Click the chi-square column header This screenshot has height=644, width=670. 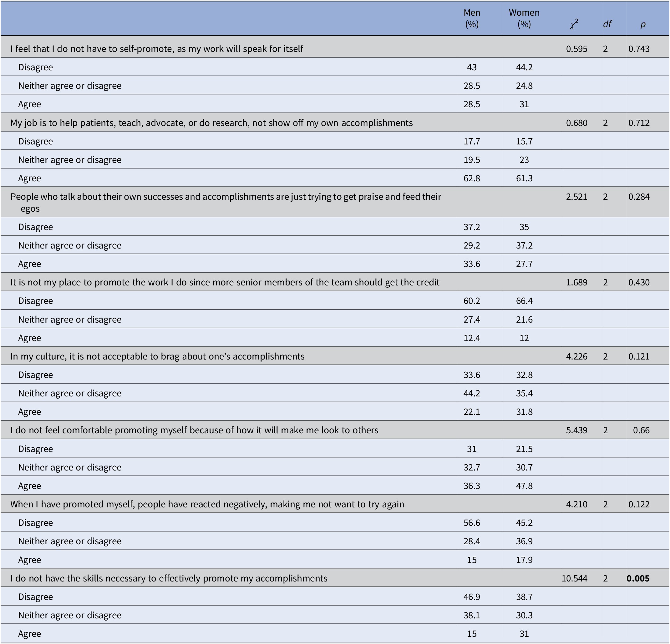click(x=574, y=24)
